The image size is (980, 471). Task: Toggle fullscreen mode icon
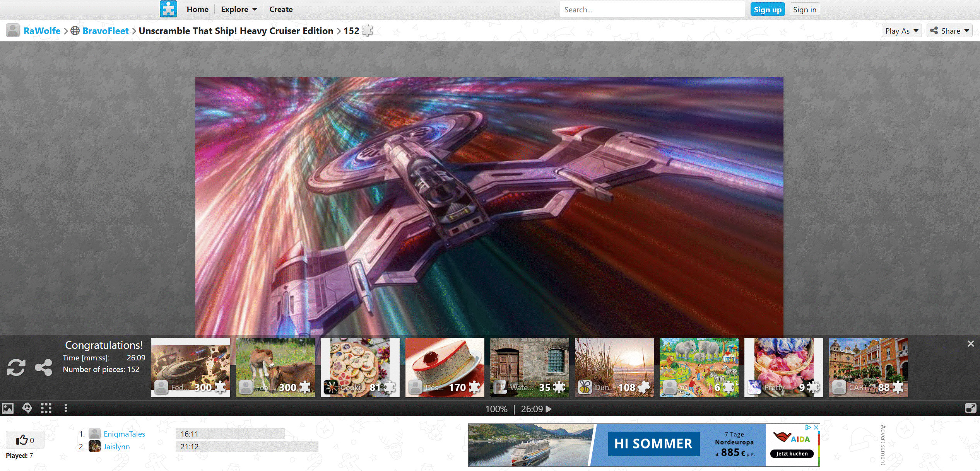(x=970, y=408)
